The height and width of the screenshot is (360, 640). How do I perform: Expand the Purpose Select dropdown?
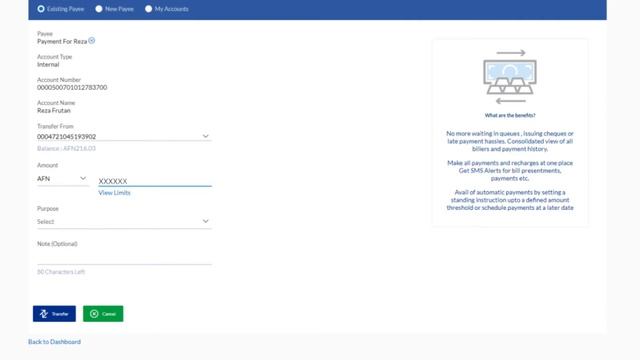click(x=124, y=222)
